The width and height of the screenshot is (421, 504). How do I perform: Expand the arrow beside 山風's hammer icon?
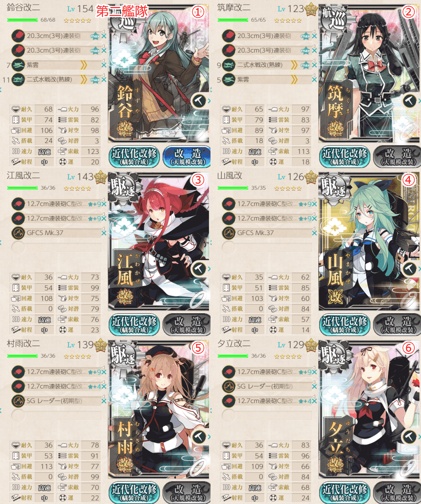click(419, 269)
